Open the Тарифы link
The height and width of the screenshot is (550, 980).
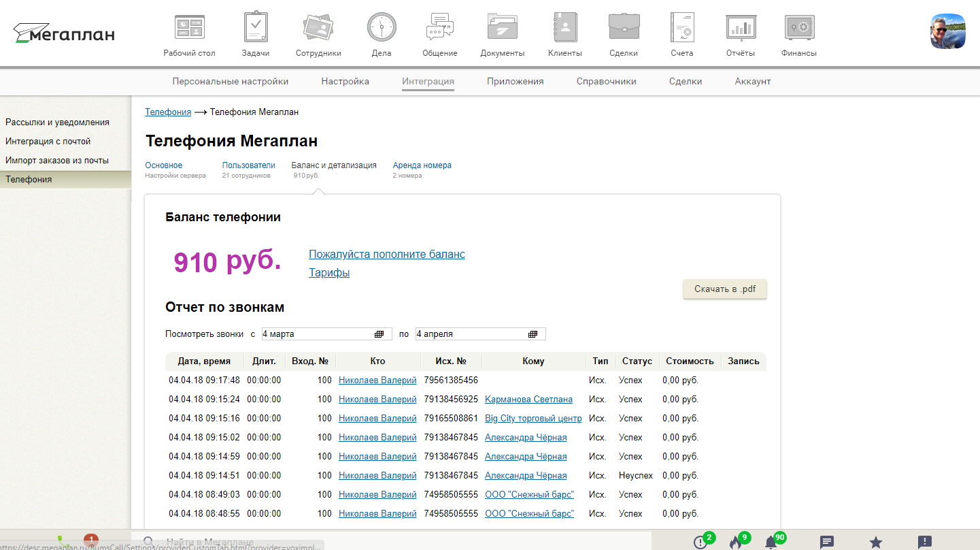pyautogui.click(x=329, y=273)
